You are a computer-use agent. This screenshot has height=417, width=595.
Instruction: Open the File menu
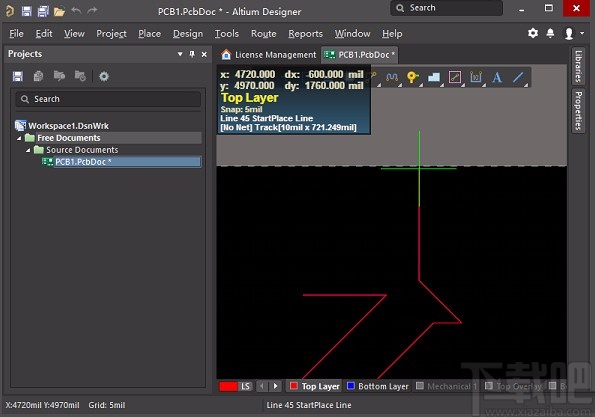coord(16,34)
